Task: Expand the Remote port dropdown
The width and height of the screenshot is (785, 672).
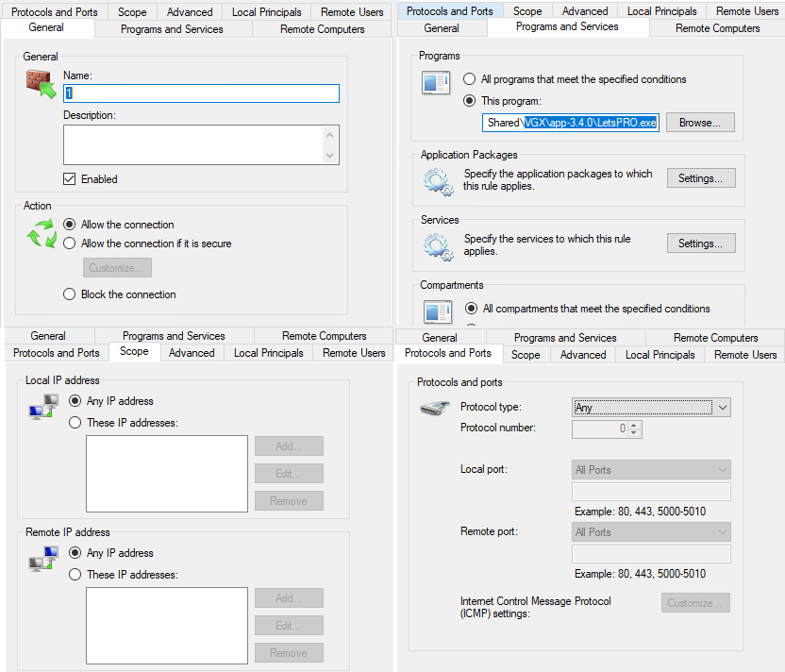Action: coord(651,532)
